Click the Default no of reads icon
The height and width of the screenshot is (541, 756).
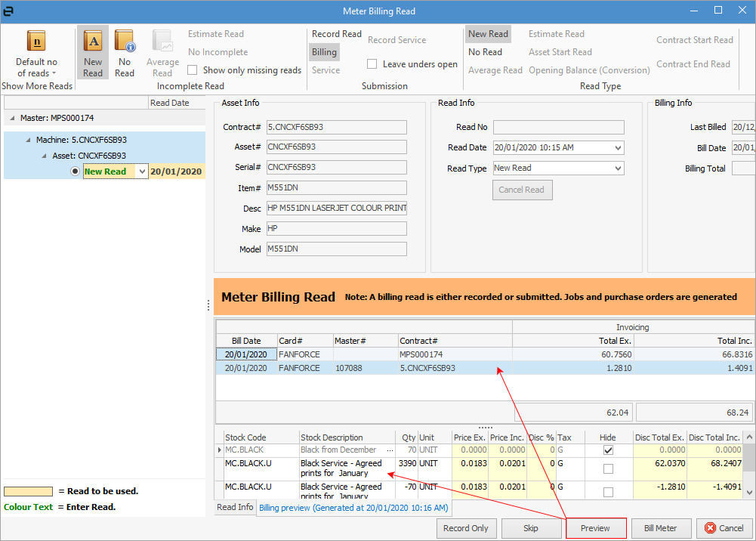click(x=36, y=42)
